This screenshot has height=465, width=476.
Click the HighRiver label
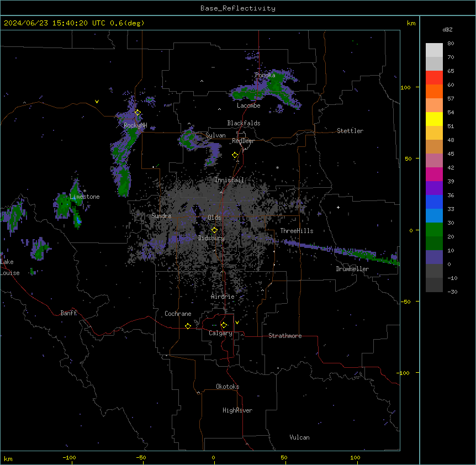pos(237,410)
